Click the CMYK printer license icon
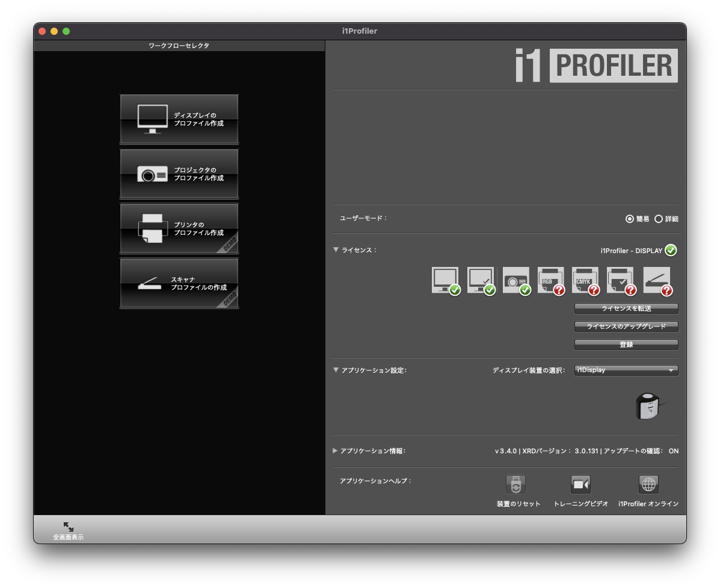This screenshot has width=720, height=588. [586, 280]
